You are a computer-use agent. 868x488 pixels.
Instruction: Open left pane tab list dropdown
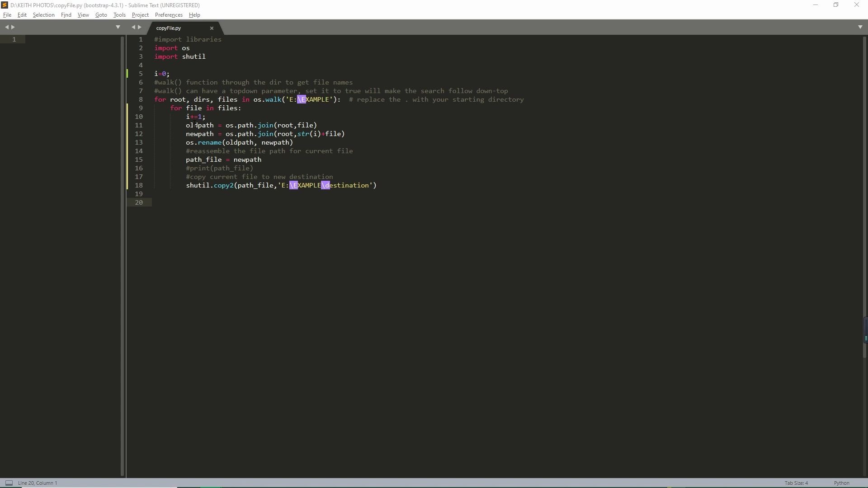coord(118,27)
